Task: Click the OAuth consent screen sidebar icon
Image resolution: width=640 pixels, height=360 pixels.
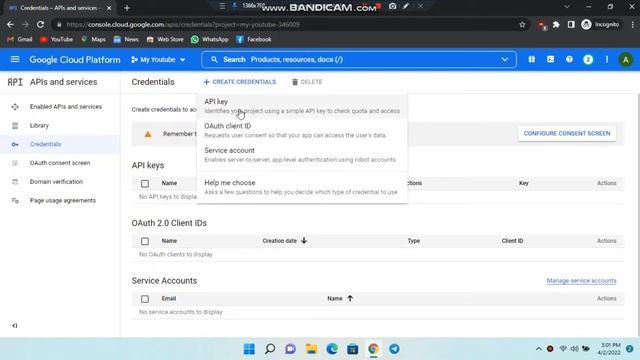Action: (x=15, y=163)
